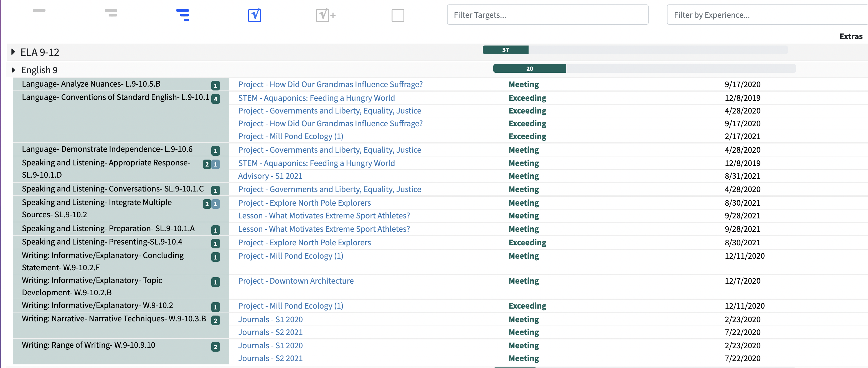Open the Advisory - S1 2021 link

coord(270,176)
